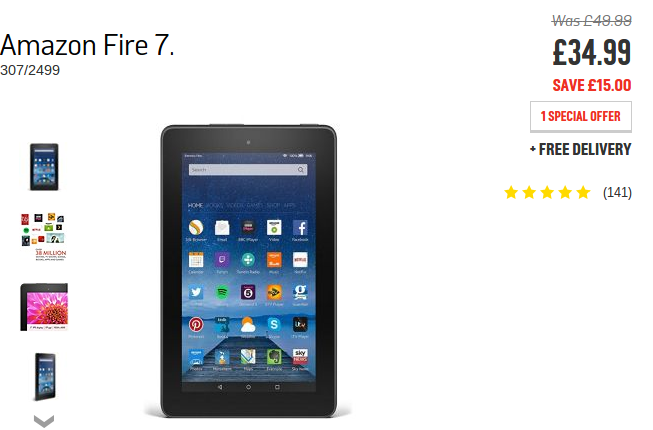Image resolution: width=653 pixels, height=430 pixels.
Task: Click the Free Delivery label
Action: point(581,149)
